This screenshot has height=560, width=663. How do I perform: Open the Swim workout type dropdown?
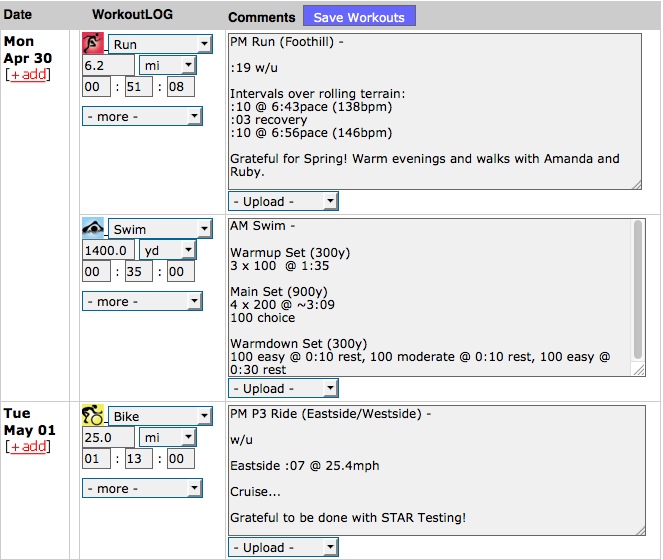tap(159, 229)
